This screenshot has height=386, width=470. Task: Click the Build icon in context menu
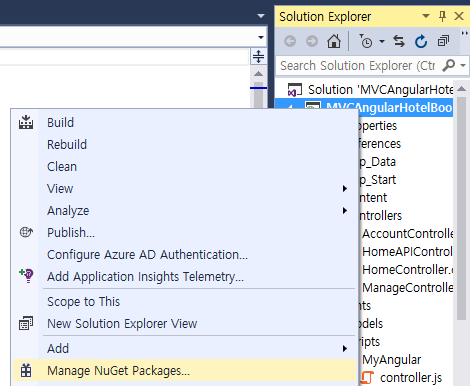click(26, 122)
